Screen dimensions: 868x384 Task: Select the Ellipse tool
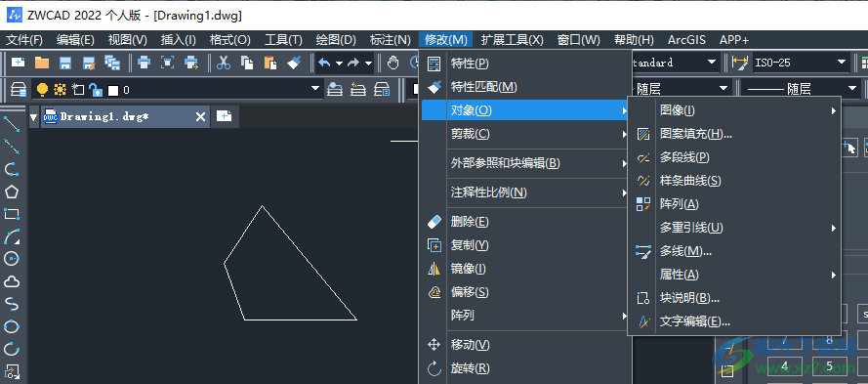click(x=12, y=326)
